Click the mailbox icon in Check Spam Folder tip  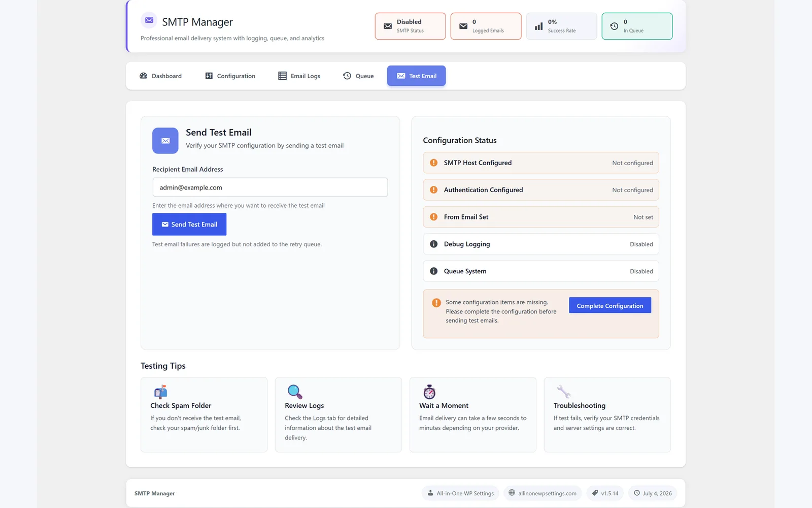point(160,392)
